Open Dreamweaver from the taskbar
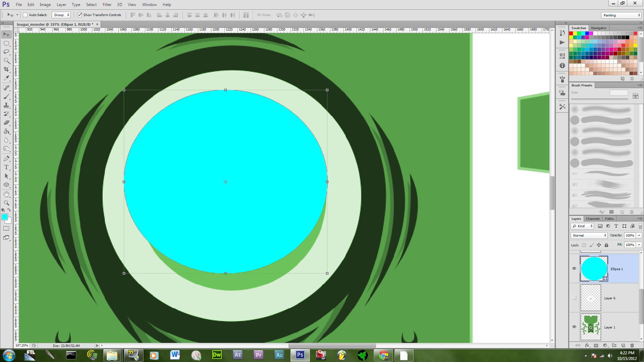 (217, 355)
